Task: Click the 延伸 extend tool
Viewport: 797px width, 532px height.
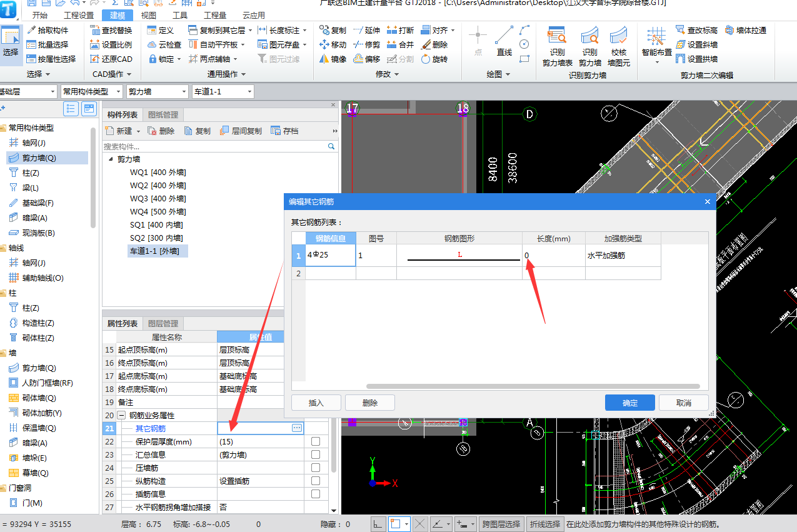Action: 366,30
